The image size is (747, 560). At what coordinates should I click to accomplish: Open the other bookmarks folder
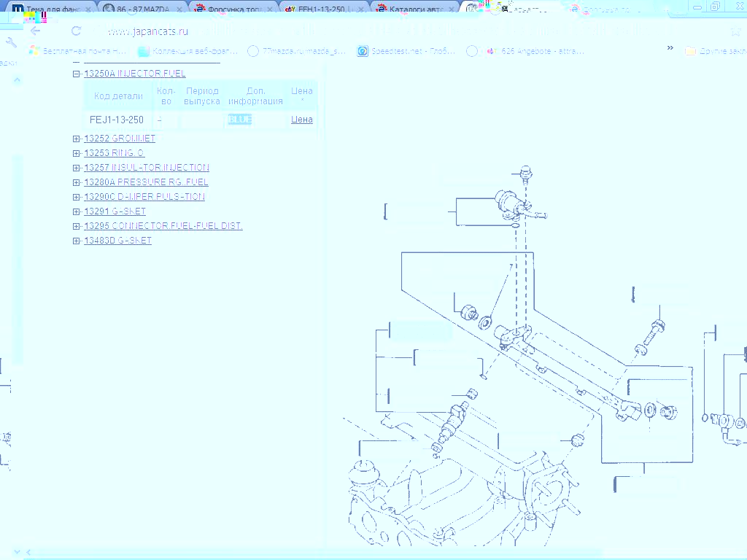[715, 51]
